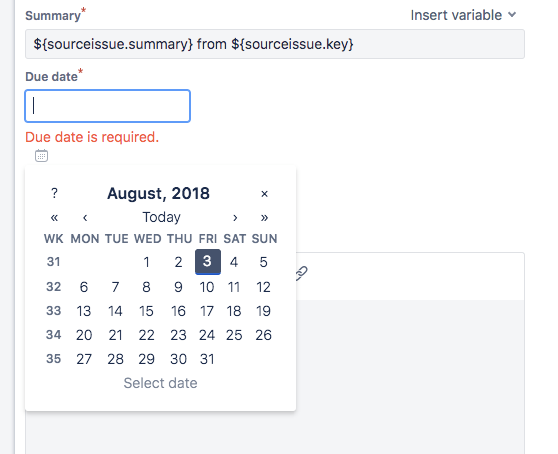
Task: Pick Sunday August 26
Action: click(263, 335)
